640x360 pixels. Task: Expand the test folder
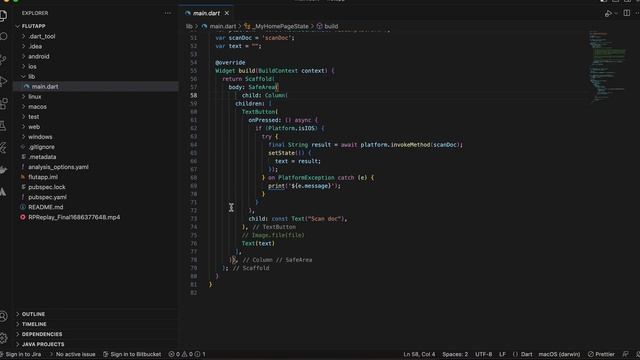(x=33, y=117)
